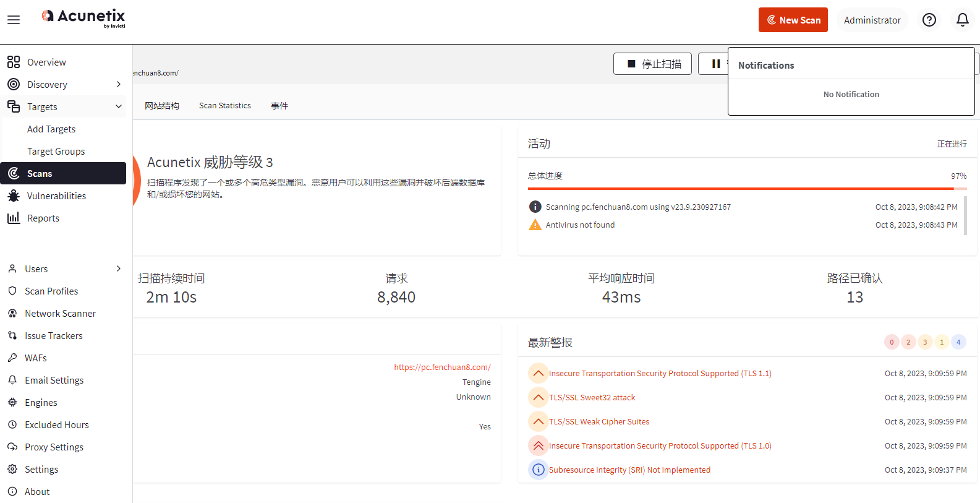Click the medium severity count badge 3
Screen dimensions: 980x503
coord(925,342)
